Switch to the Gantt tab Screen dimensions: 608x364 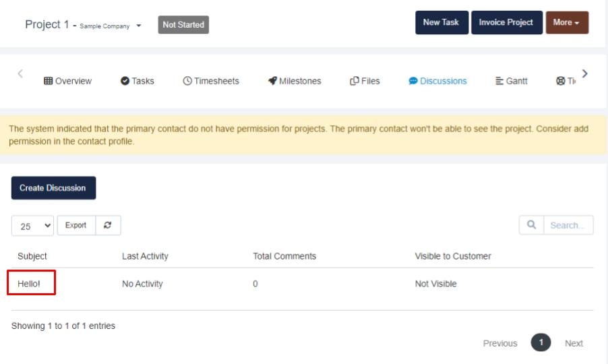click(x=512, y=81)
